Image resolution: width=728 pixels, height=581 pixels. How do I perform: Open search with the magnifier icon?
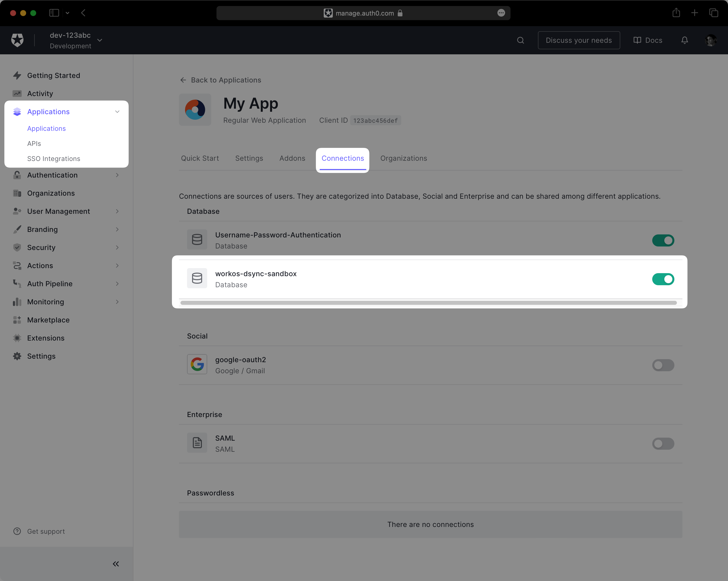(x=520, y=40)
